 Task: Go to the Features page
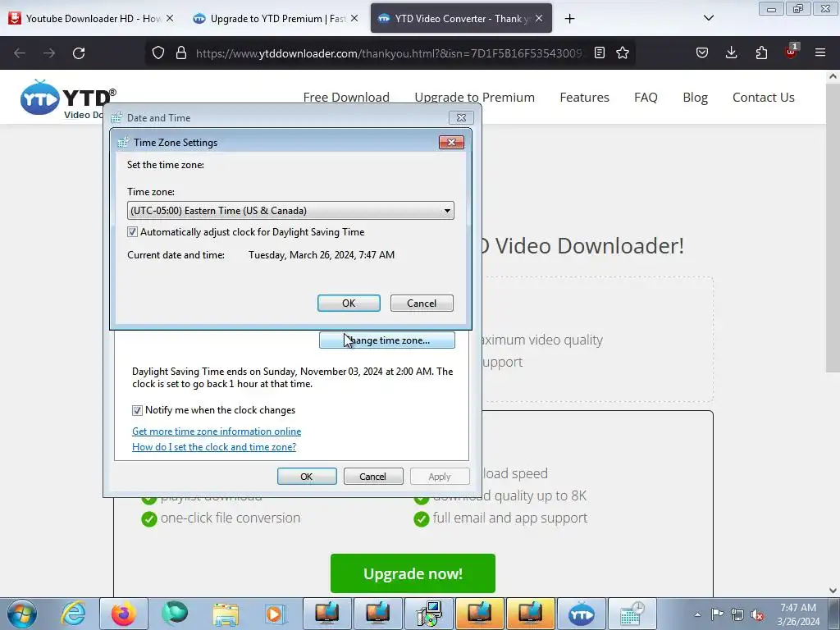tap(584, 98)
